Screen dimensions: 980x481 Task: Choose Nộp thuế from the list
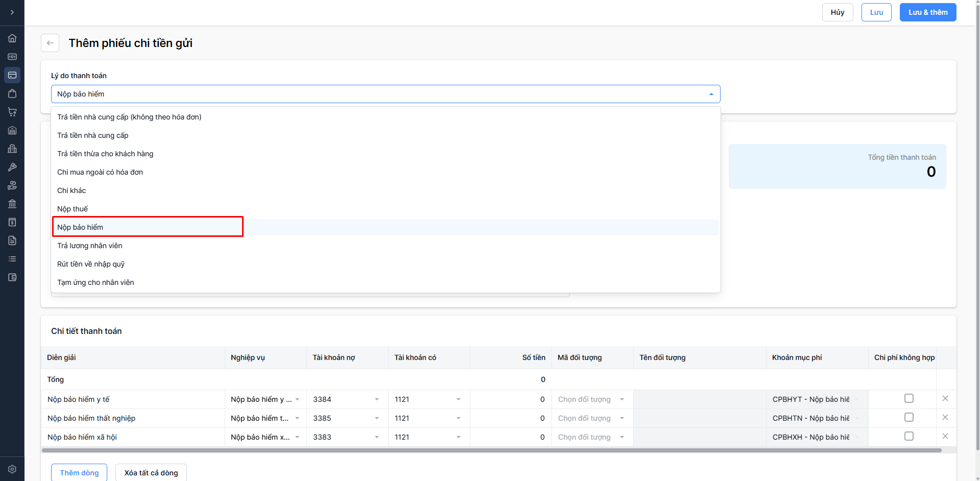coord(73,209)
